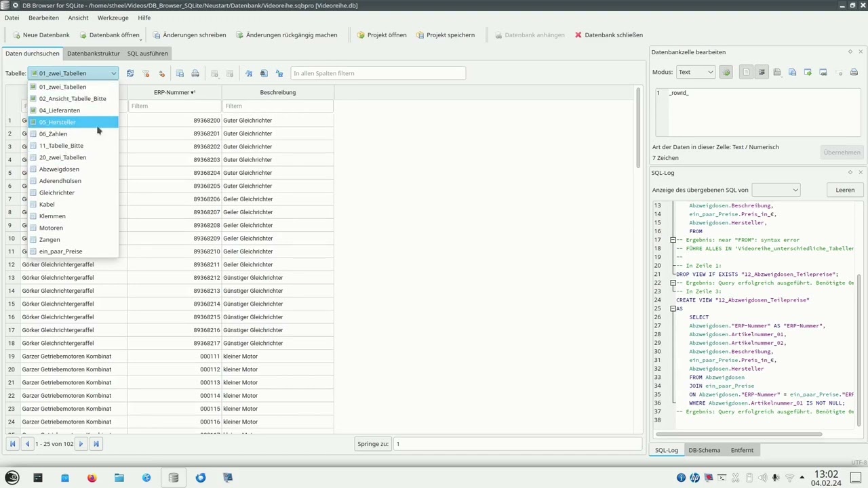Click the SQL-Log horizontal scrollbar
Image resolution: width=868 pixels, height=488 pixels.
(x=739, y=434)
